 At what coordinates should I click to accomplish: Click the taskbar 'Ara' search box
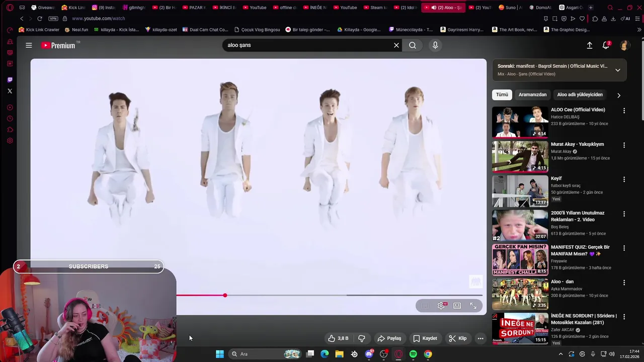coord(265,354)
